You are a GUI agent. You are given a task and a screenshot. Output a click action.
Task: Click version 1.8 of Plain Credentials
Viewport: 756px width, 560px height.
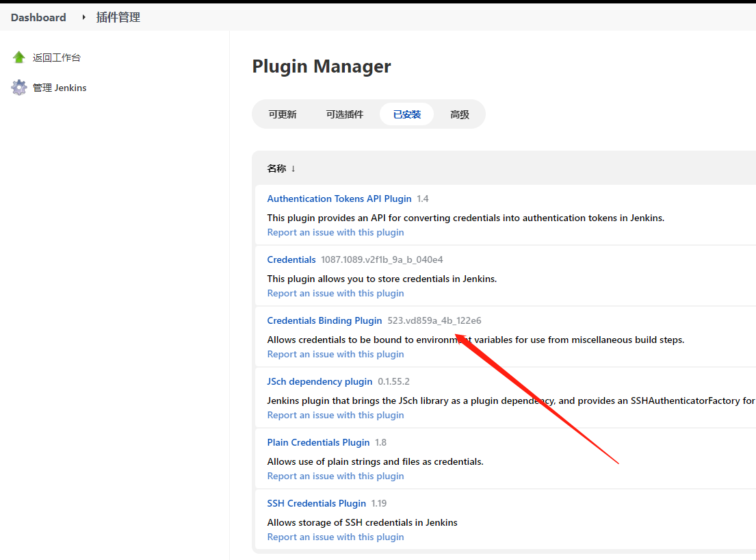(x=381, y=442)
